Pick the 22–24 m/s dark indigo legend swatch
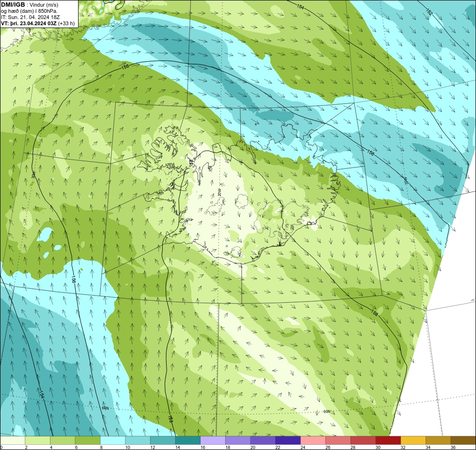The height and width of the screenshot is (450, 476). (x=288, y=440)
